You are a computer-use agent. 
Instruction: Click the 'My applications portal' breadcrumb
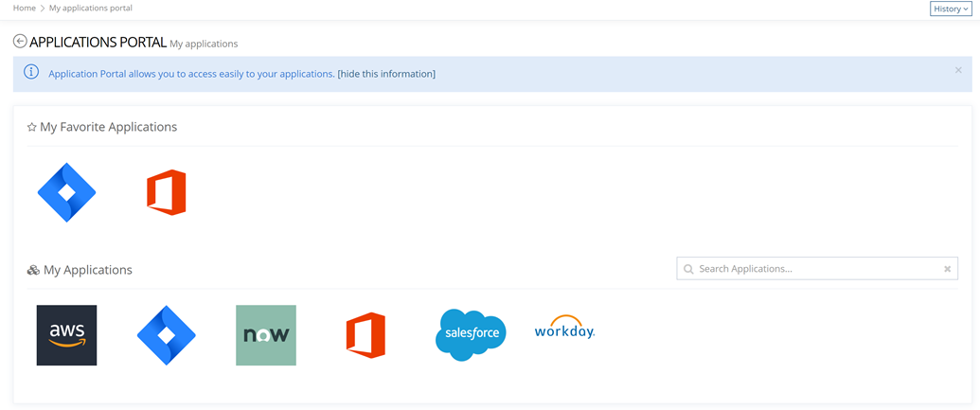(x=91, y=9)
